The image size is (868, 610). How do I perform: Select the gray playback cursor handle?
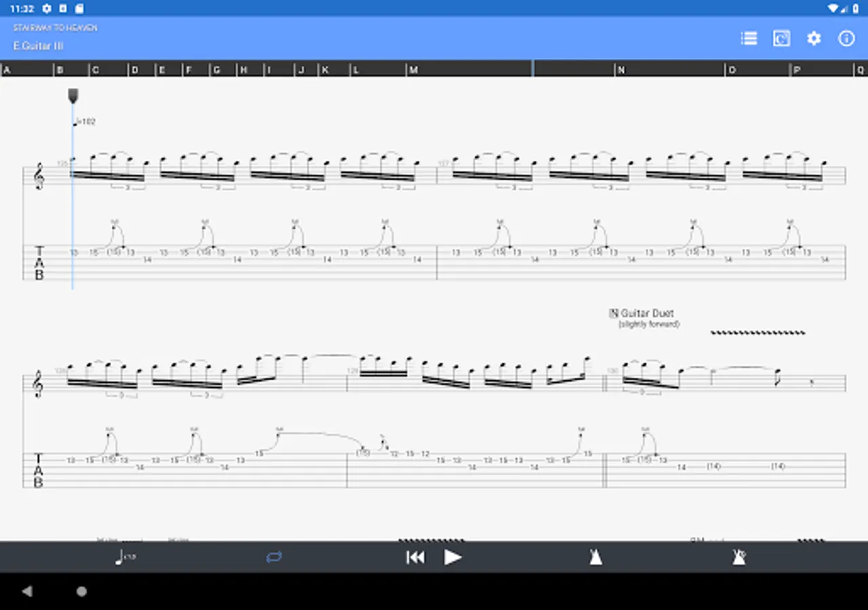(73, 96)
